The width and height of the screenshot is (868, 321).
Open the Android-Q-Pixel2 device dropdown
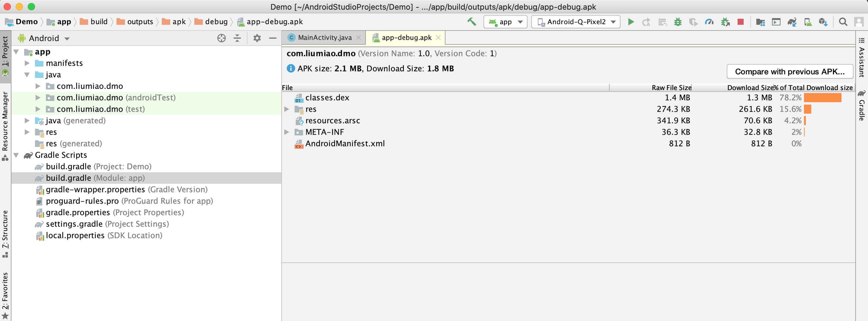tap(576, 22)
